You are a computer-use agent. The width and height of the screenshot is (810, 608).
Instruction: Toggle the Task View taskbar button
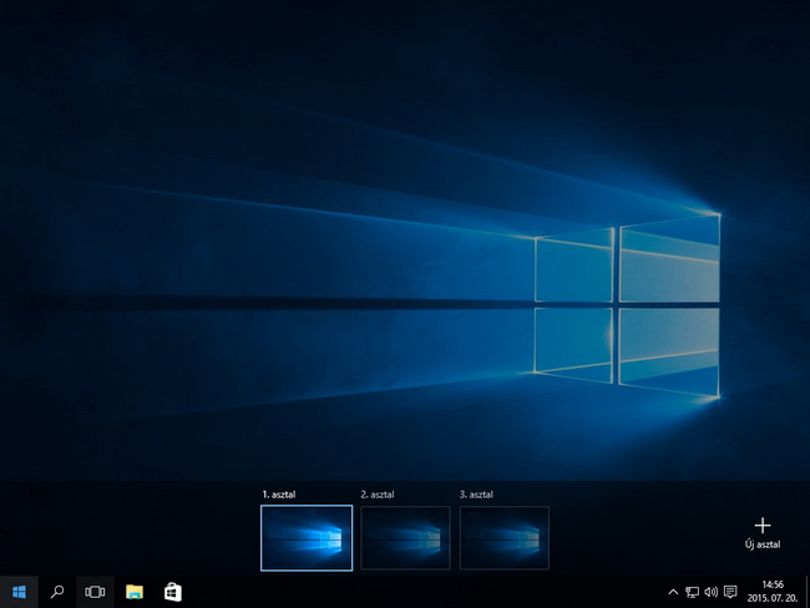coord(95,592)
